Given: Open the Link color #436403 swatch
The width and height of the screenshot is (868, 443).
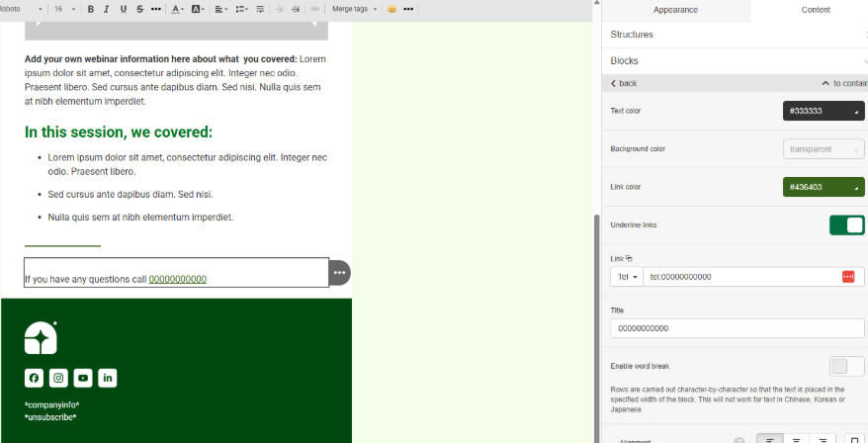Looking at the screenshot, I should tap(824, 187).
